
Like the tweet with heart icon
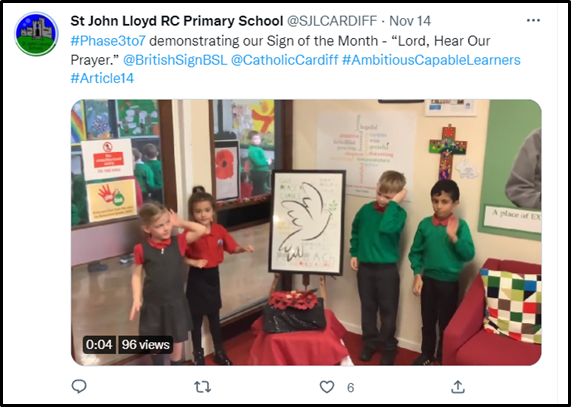pos(327,387)
